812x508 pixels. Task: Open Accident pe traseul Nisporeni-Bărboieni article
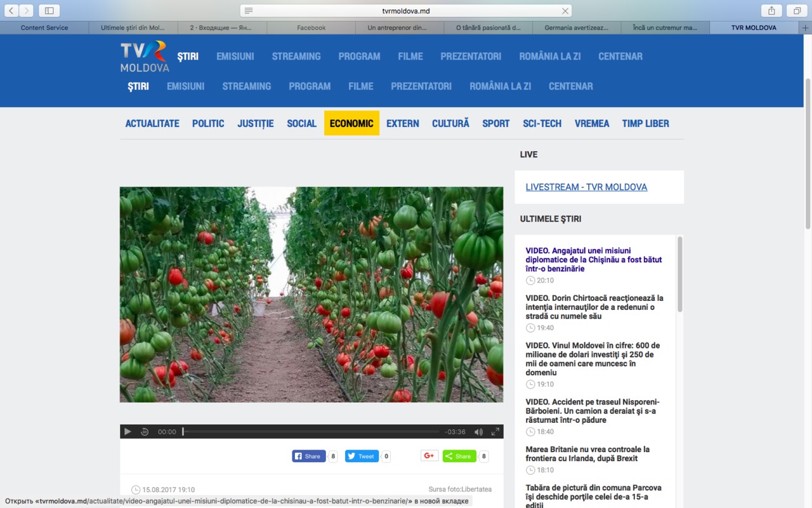click(593, 411)
